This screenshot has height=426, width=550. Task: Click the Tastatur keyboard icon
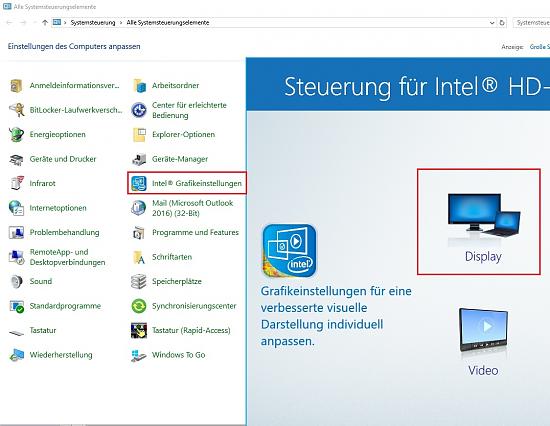click(16, 332)
